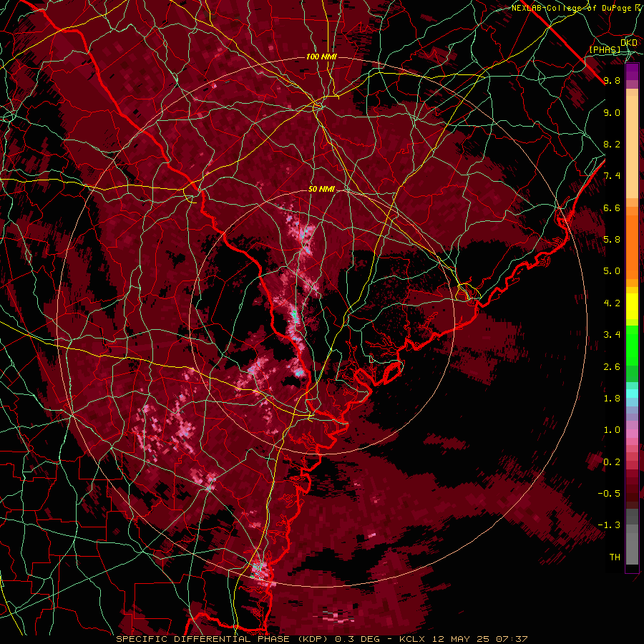Select the NEXLAB-College of DuPage header text

click(571, 8)
